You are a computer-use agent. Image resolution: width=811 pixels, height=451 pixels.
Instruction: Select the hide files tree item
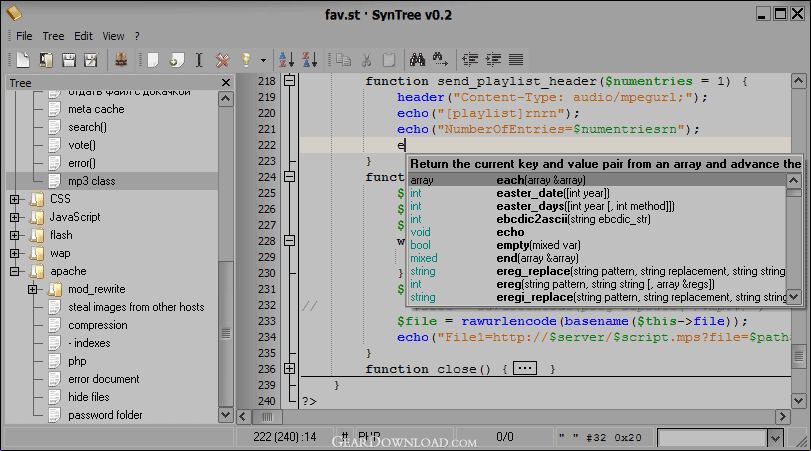(x=88, y=397)
